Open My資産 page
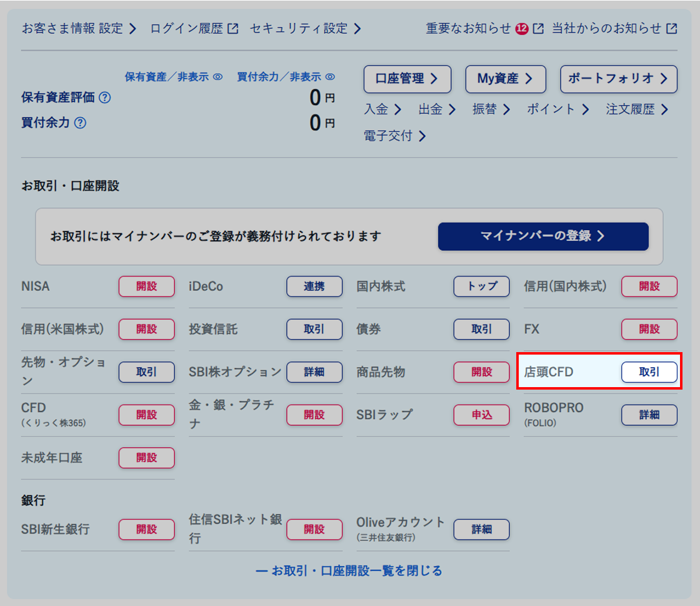Image resolution: width=700 pixels, height=606 pixels. [505, 79]
